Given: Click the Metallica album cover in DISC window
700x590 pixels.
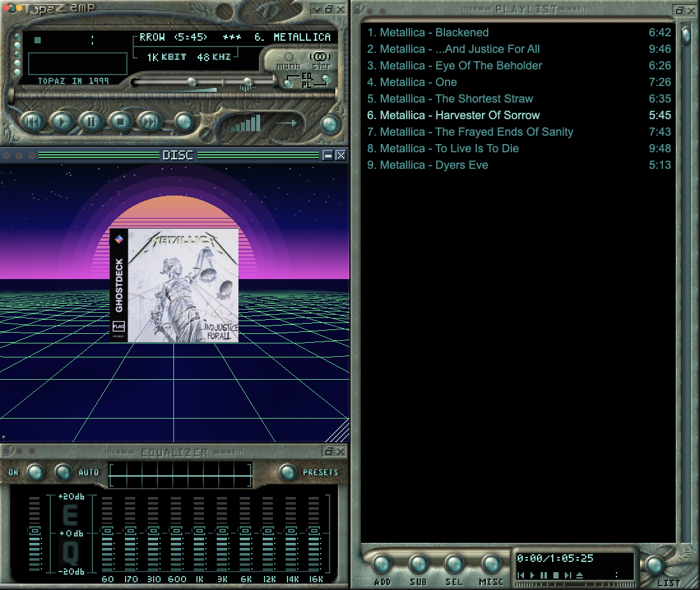Looking at the screenshot, I should pos(174,285).
